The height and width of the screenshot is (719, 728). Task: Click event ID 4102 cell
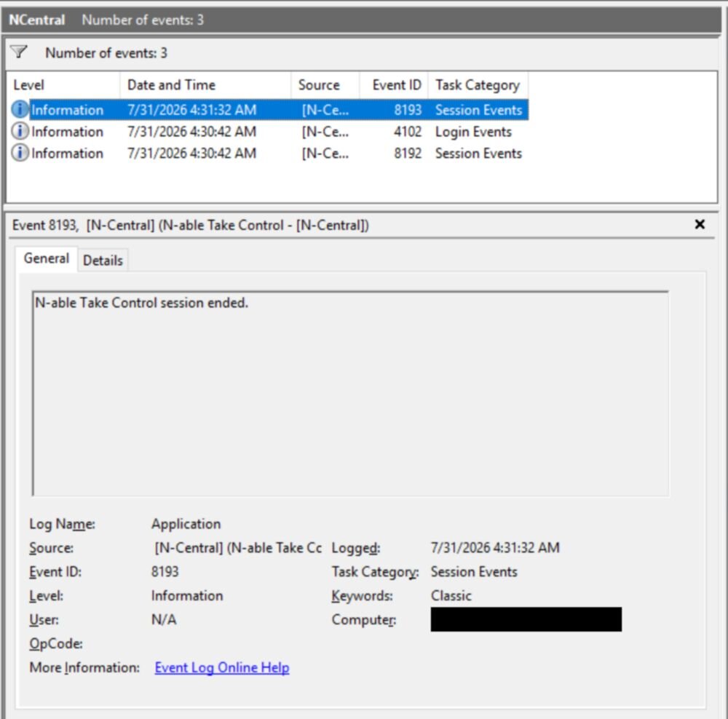click(x=408, y=132)
